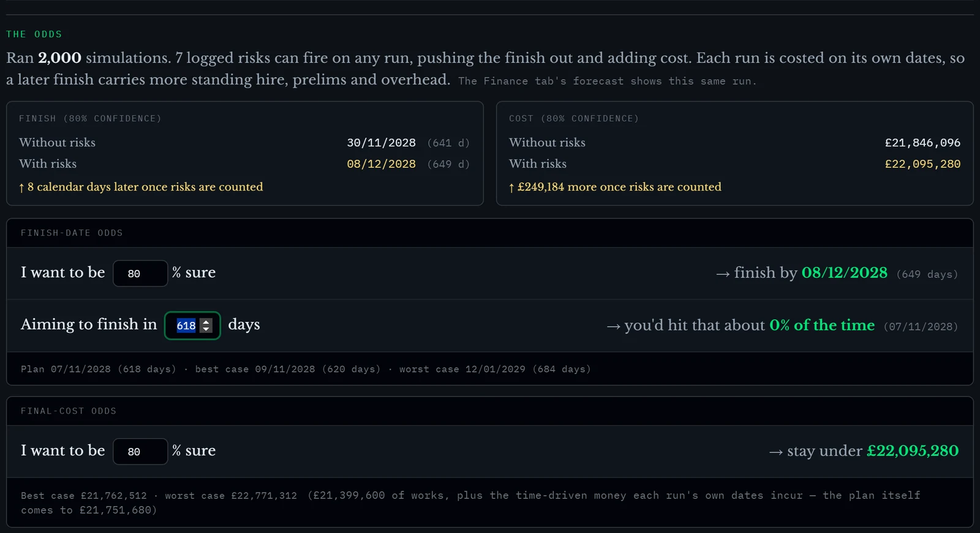Click the 'With risks' label in the Finish card
Screen dimensions: 980x533
coord(48,164)
